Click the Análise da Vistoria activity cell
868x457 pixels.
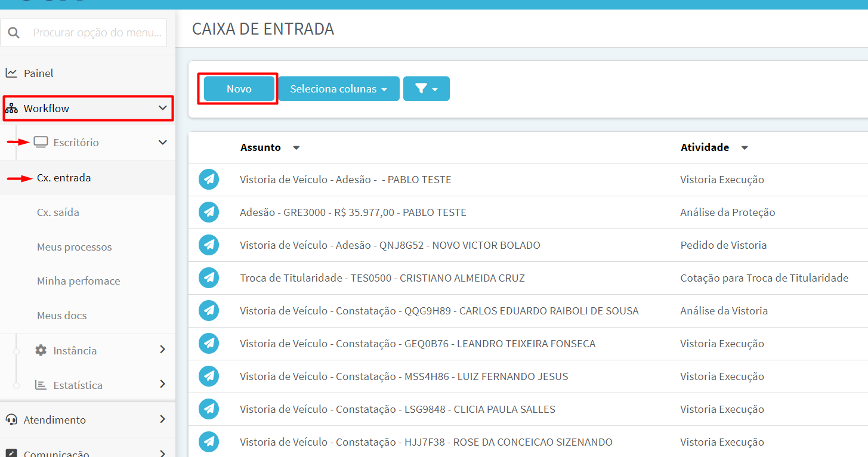tap(724, 311)
